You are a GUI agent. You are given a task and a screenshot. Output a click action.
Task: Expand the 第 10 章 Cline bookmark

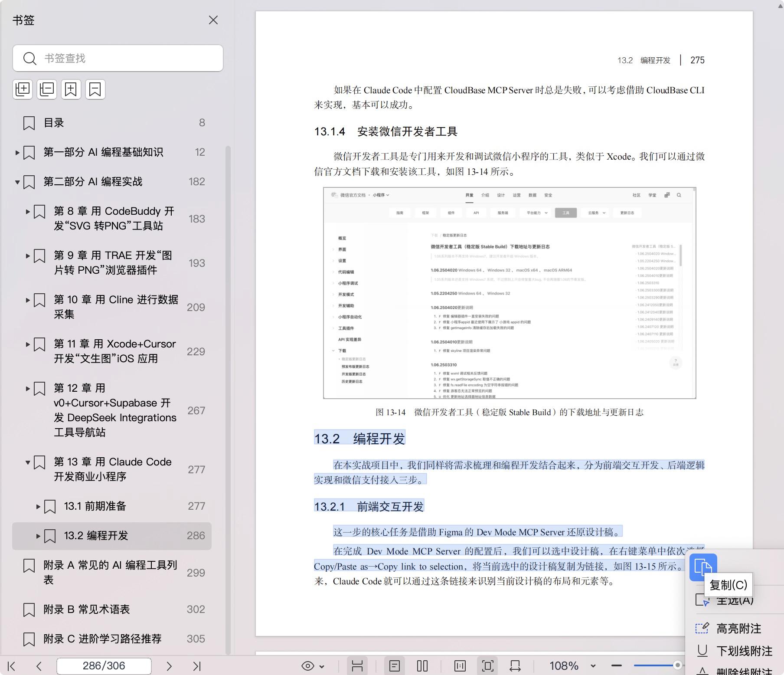tap(28, 300)
